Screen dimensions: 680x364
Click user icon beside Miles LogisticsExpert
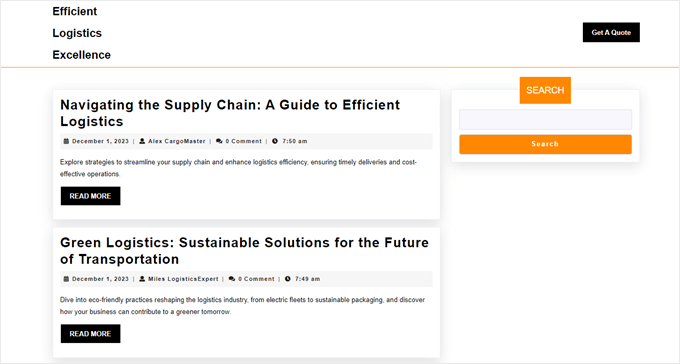[x=142, y=279]
